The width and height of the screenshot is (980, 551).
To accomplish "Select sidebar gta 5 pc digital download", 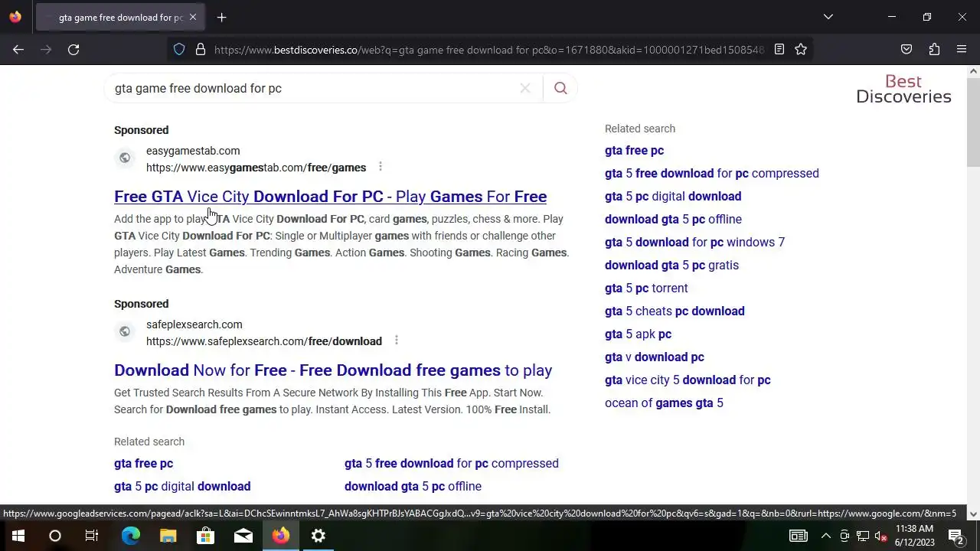I will coord(673,197).
